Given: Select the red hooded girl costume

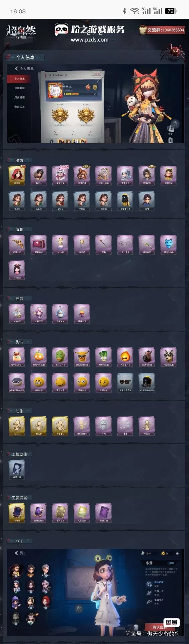Looking at the screenshot, I should pyautogui.click(x=17, y=175).
